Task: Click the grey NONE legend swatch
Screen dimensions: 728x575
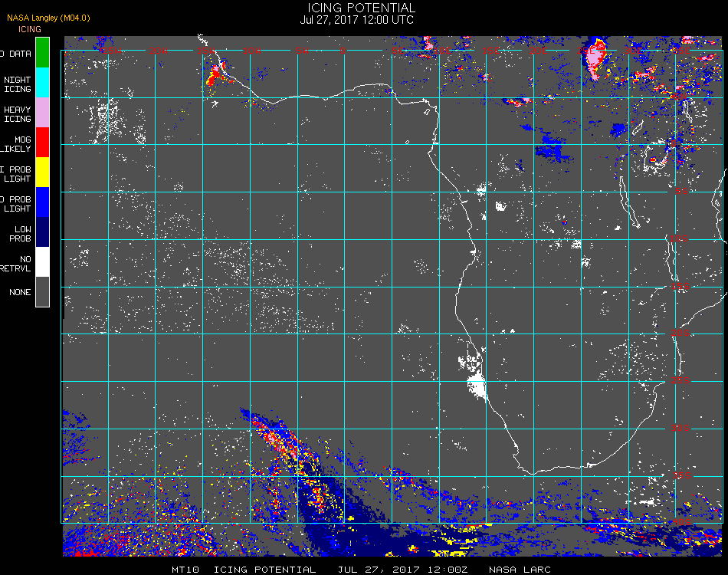Action: [42, 291]
